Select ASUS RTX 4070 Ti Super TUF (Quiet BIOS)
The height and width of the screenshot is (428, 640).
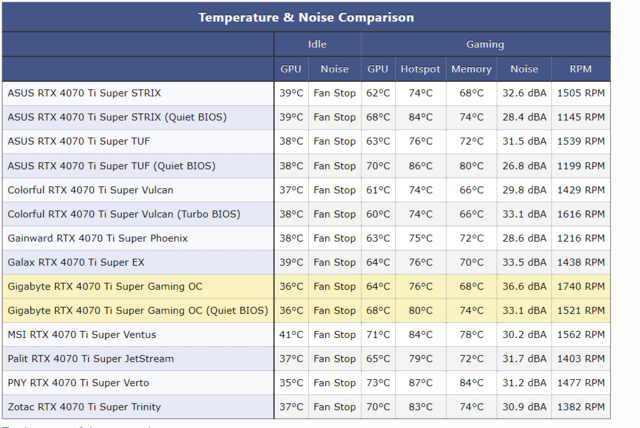[110, 166]
